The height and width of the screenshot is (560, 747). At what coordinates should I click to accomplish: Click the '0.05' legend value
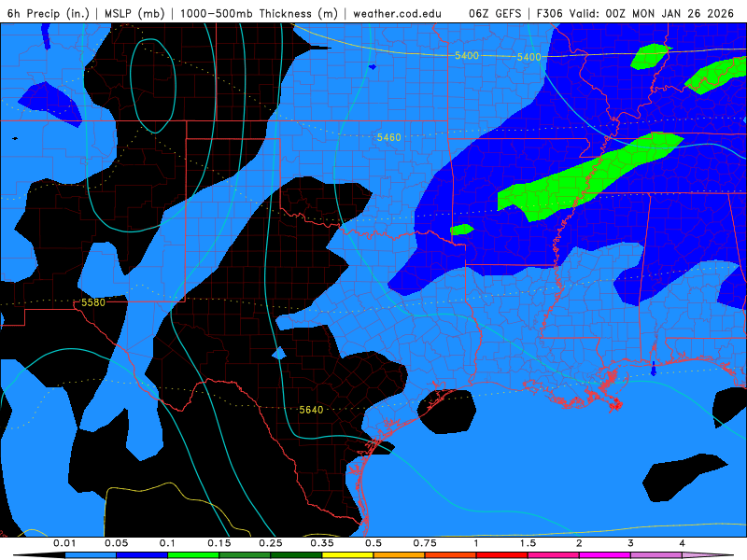tap(116, 543)
